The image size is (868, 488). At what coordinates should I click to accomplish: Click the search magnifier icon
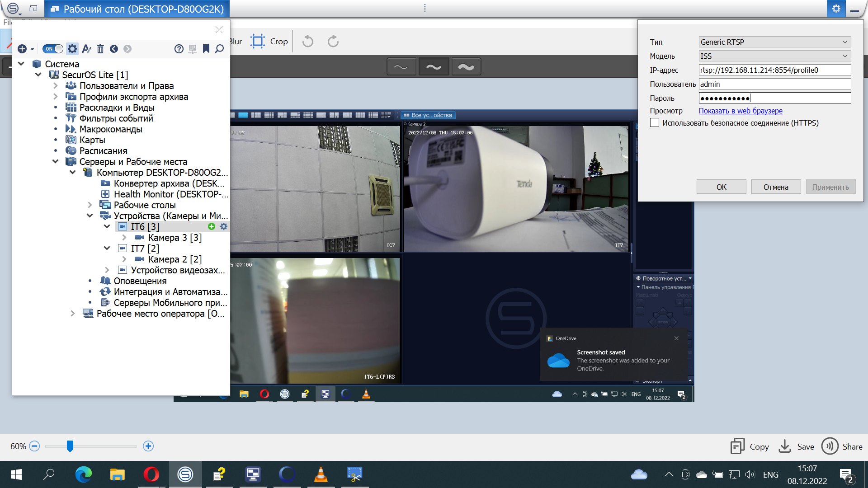click(219, 49)
